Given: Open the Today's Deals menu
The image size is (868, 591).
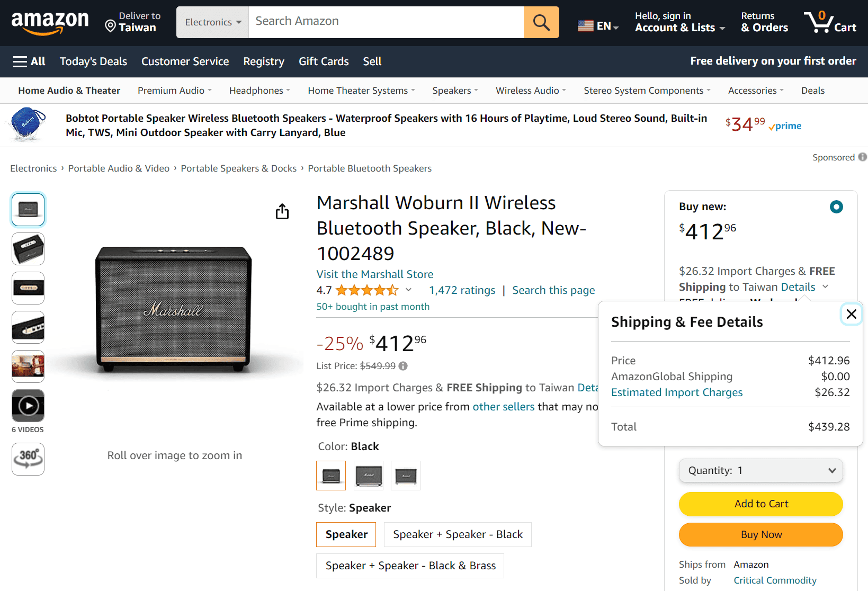Looking at the screenshot, I should (x=93, y=61).
